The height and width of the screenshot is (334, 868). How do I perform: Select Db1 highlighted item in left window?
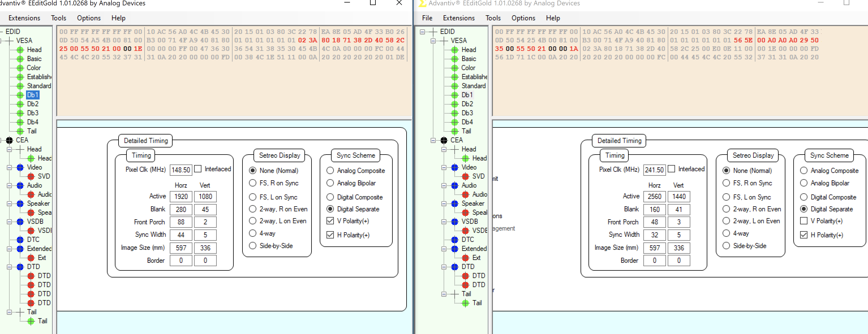click(33, 95)
